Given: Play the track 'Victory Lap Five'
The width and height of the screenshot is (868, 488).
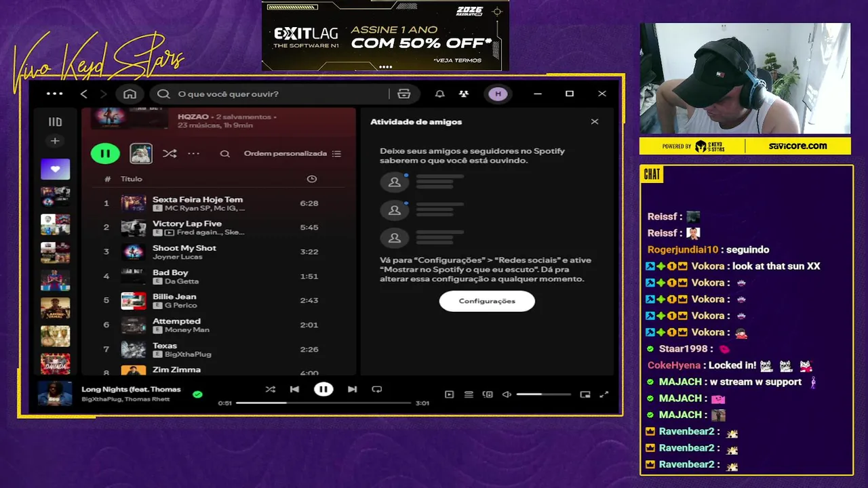Looking at the screenshot, I should 187,224.
